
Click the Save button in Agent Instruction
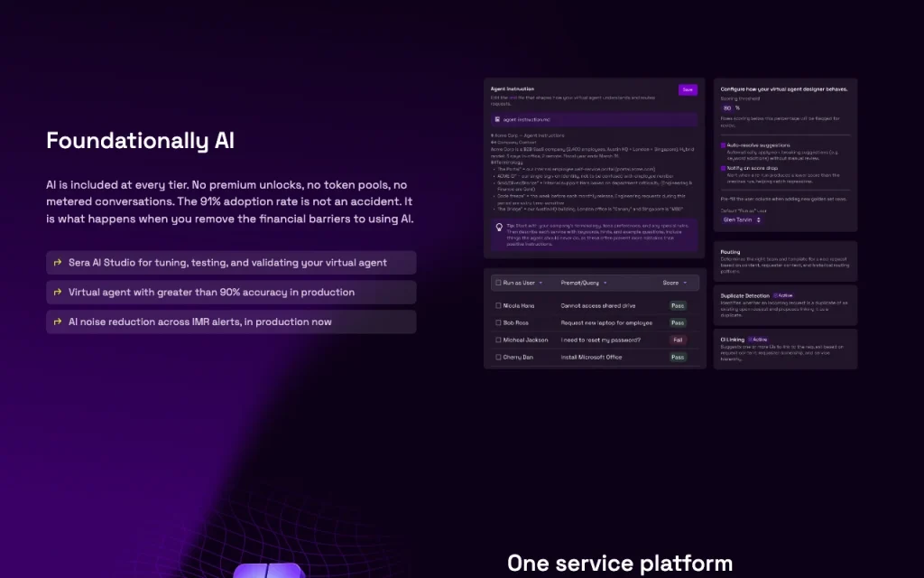tap(688, 89)
